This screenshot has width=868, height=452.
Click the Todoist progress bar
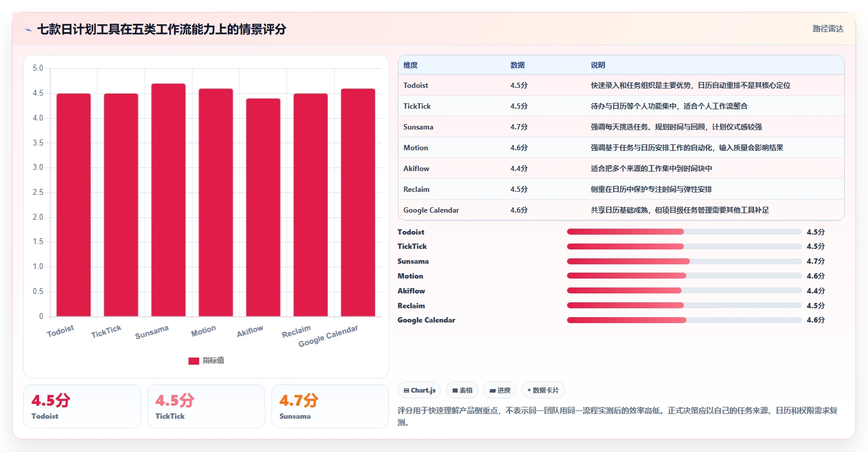click(685, 232)
